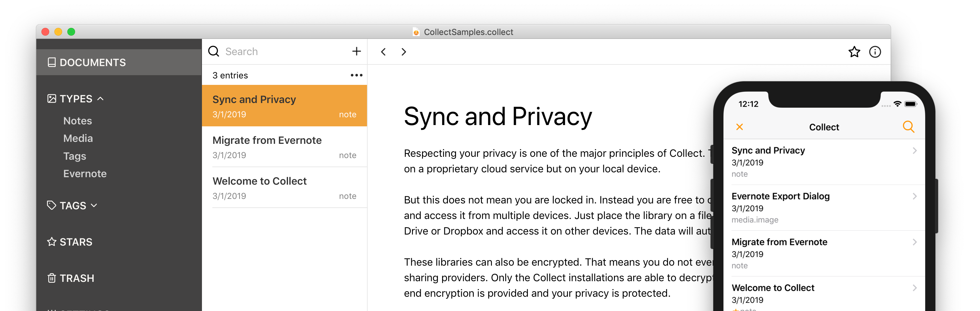This screenshot has height=311, width=980.
Task: Open the three-dot entries options menu
Action: (356, 75)
